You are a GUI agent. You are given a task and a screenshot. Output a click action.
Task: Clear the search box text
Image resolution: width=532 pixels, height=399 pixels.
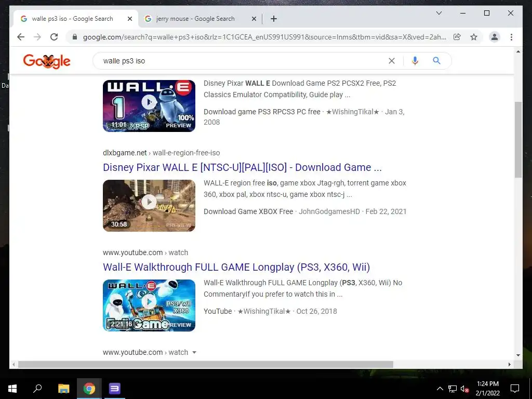point(392,61)
